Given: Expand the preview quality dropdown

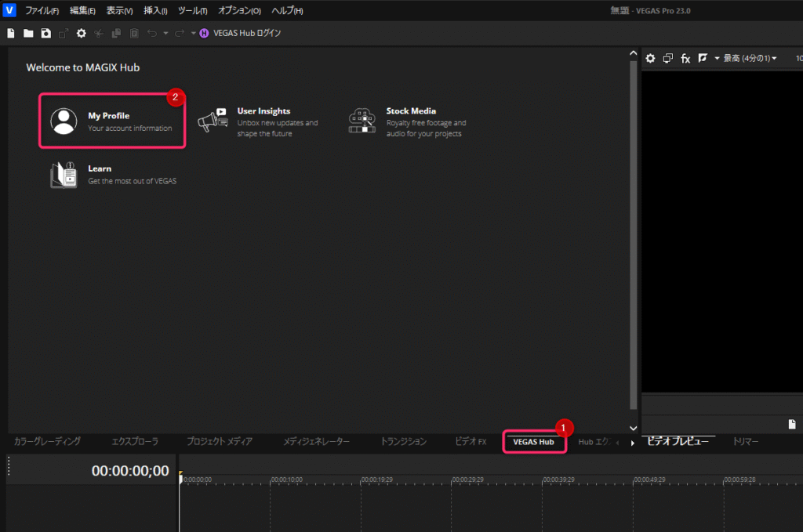Looking at the screenshot, I should (x=750, y=59).
